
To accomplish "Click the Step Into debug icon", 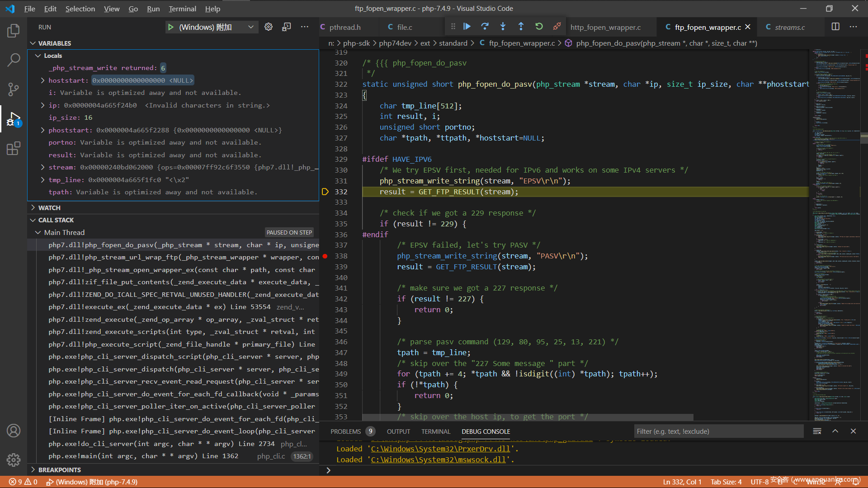I will [503, 27].
